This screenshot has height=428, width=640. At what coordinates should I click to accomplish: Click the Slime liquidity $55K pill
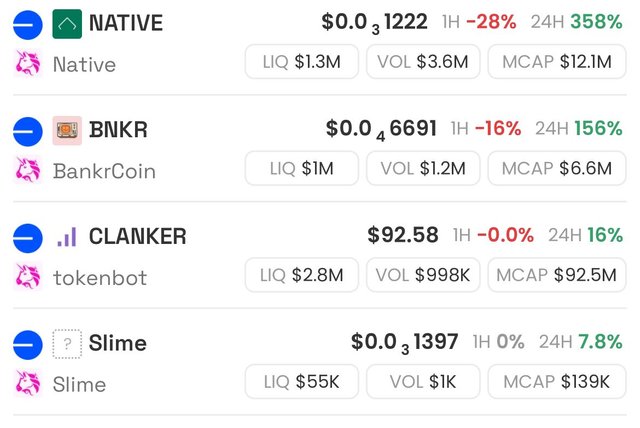click(x=301, y=381)
